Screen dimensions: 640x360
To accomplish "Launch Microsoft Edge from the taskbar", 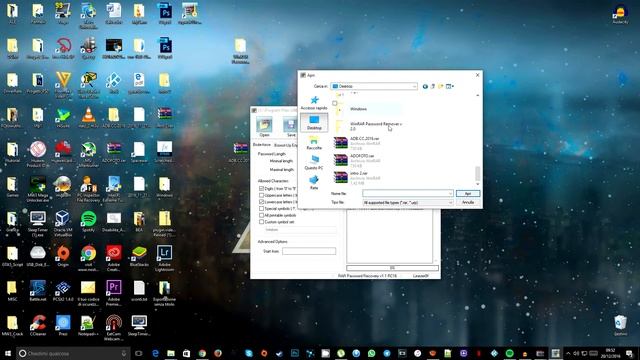I will tap(155, 353).
